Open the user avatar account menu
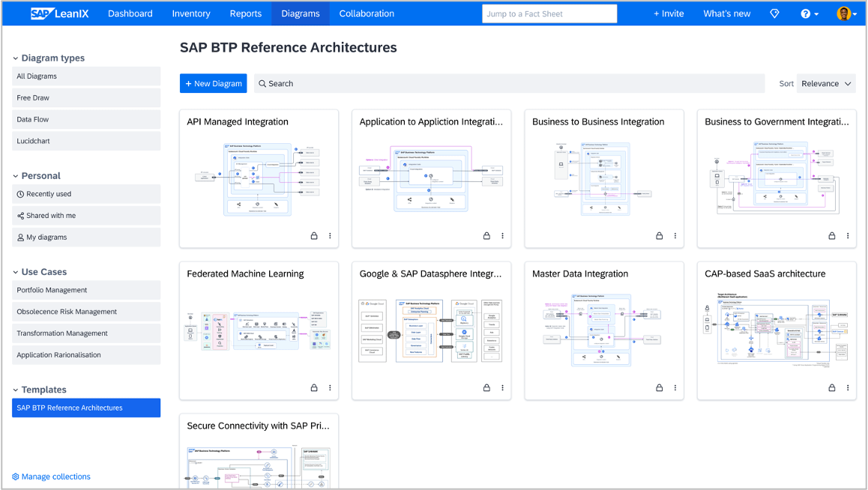 pos(846,13)
